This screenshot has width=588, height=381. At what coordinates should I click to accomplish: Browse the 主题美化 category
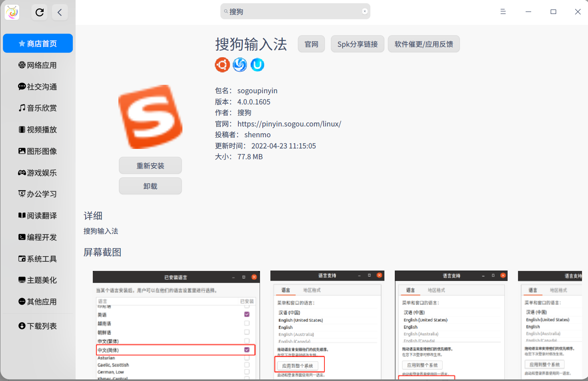tap(38, 280)
